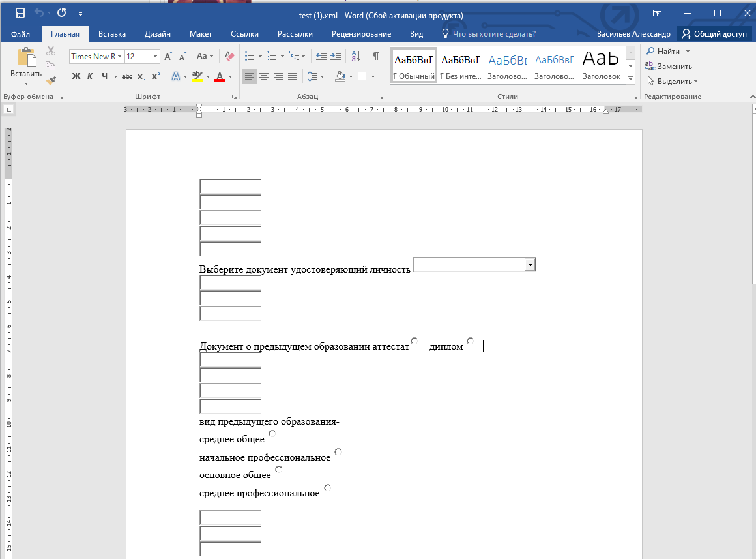
Task: Cut selection with the scissors icon
Action: pyautogui.click(x=51, y=51)
